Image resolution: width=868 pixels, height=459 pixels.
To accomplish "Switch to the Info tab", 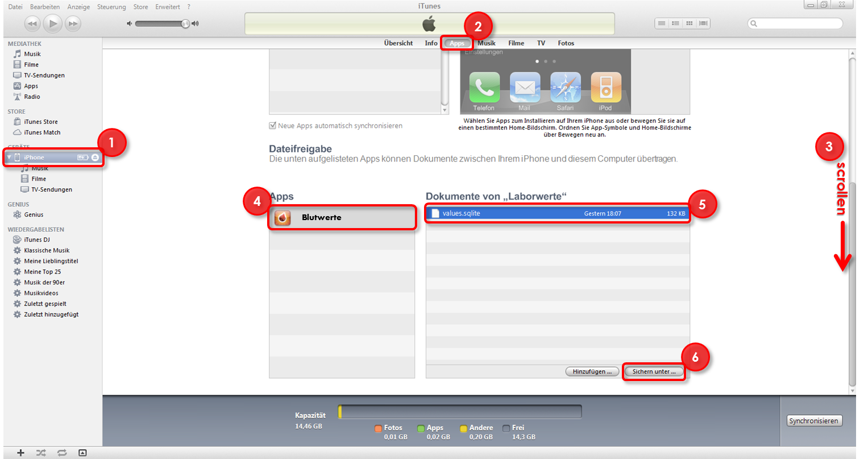I will [431, 43].
